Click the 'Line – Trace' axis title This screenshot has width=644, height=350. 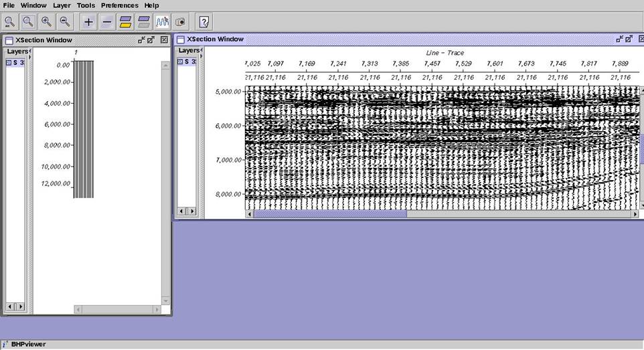pyautogui.click(x=445, y=53)
